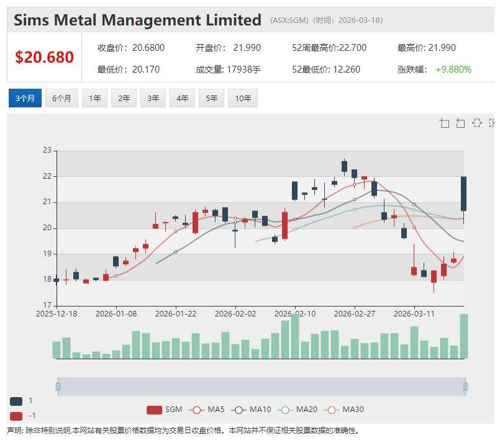Activate the area zoom tool icon
This screenshot has height=448, width=500.
tap(444, 123)
